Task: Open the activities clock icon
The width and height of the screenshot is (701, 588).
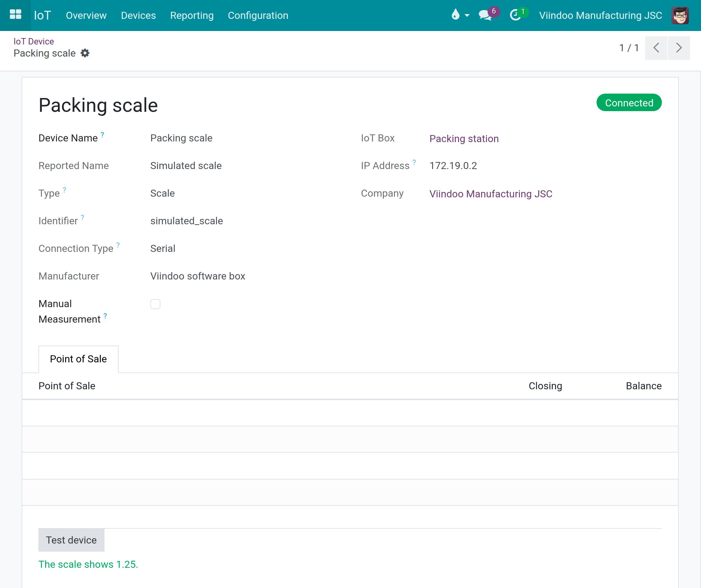Action: click(515, 15)
